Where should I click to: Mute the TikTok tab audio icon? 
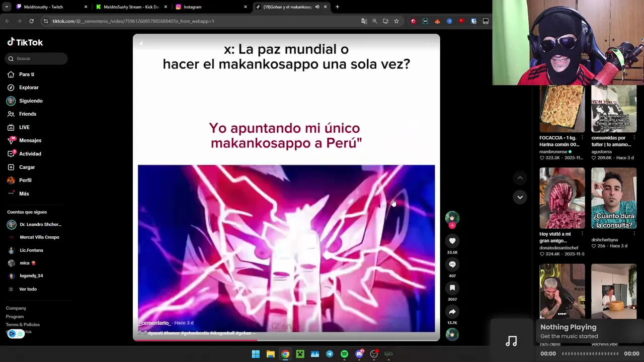317,7
